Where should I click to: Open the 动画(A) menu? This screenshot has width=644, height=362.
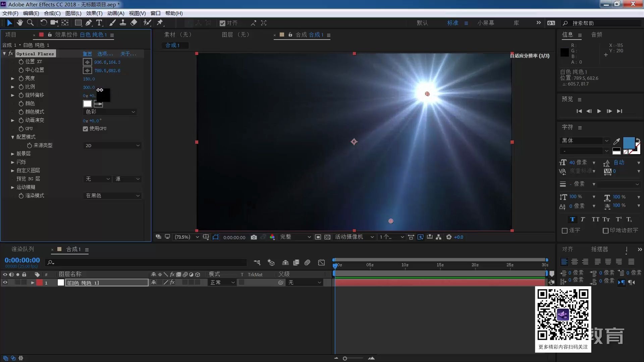point(116,13)
